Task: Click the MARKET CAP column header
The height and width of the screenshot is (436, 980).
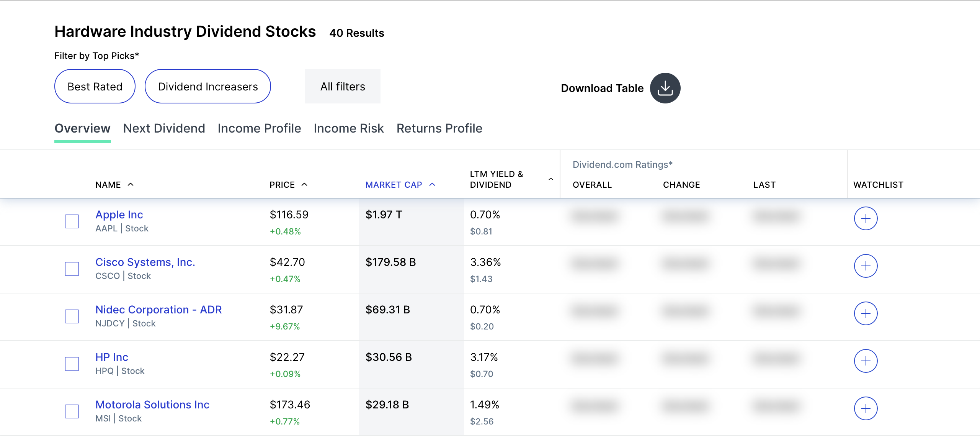Action: [394, 185]
